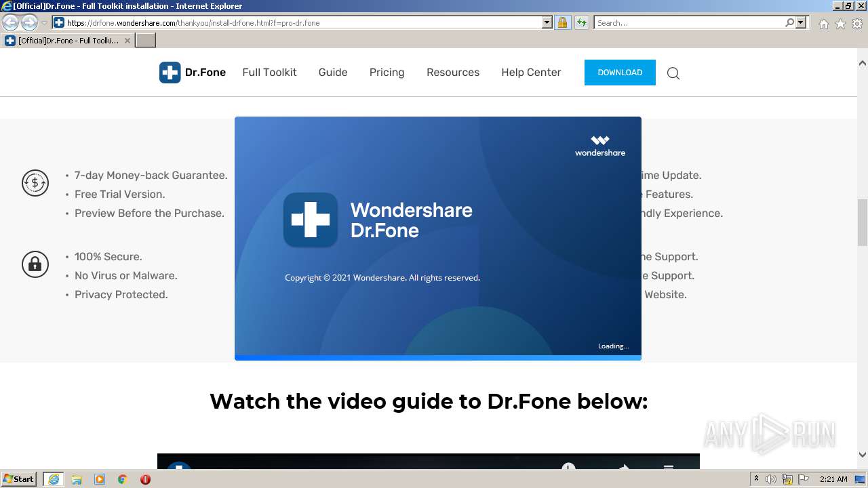The width and height of the screenshot is (868, 488).
Task: Click the security lock icon in the address bar
Action: [x=562, y=22]
